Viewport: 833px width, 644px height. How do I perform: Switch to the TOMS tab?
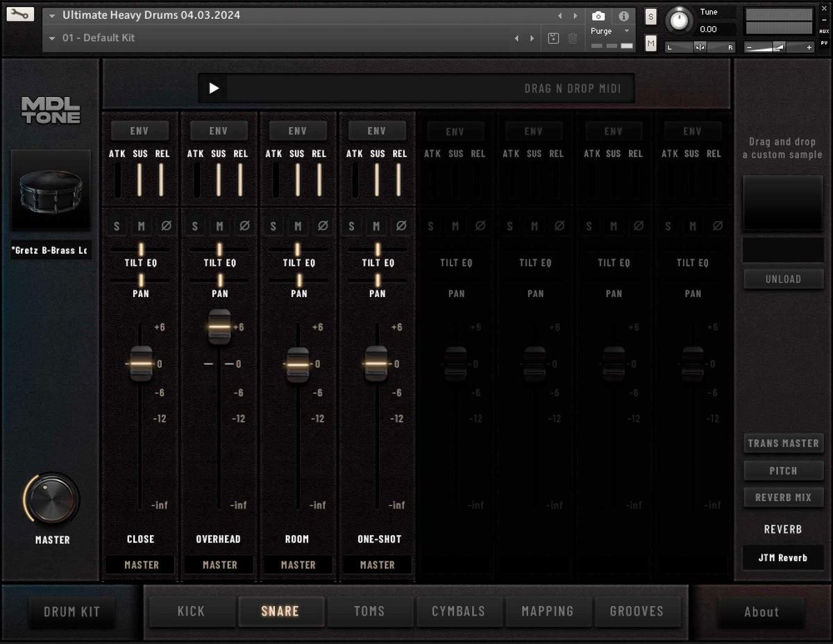[x=369, y=611]
